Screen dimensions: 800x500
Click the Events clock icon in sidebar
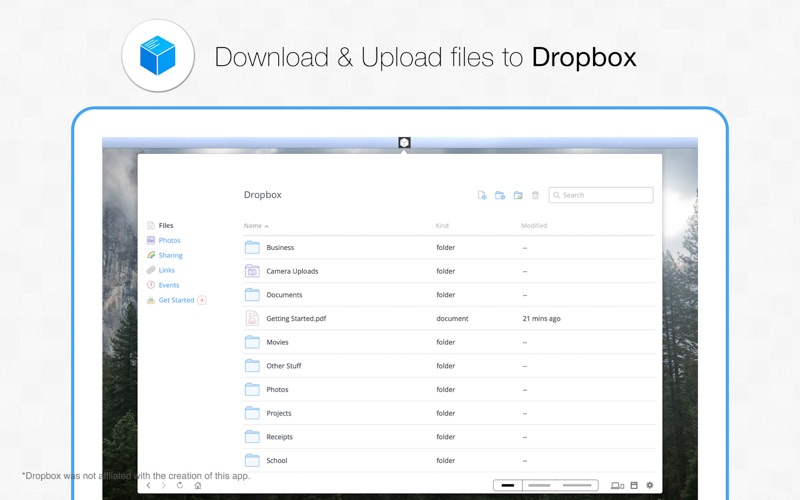(151, 285)
